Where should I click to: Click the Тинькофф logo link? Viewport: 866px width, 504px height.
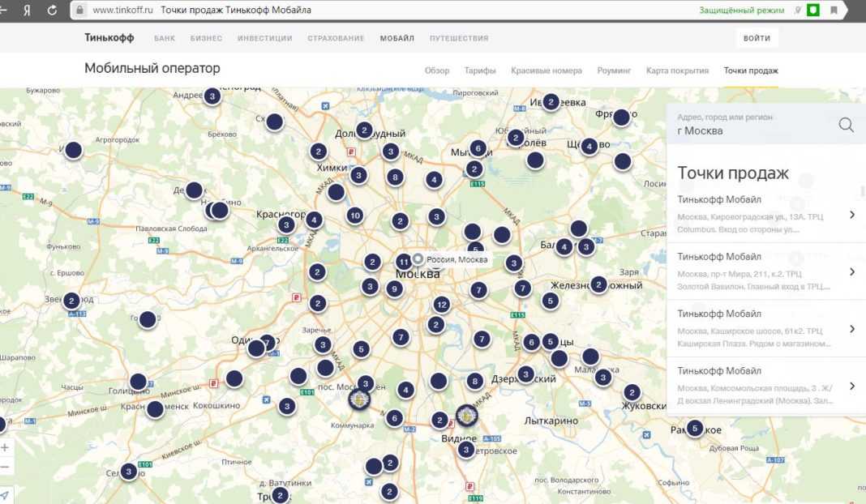[x=109, y=37]
